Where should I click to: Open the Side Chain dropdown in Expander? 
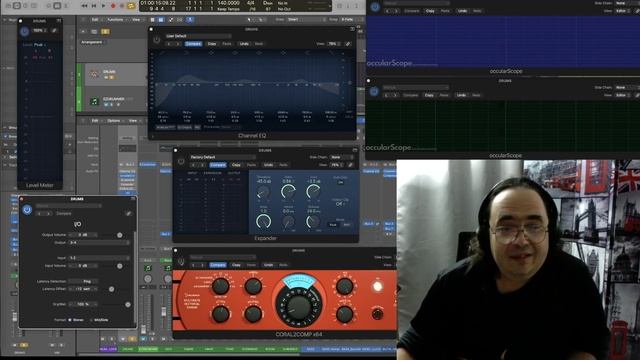[341, 157]
